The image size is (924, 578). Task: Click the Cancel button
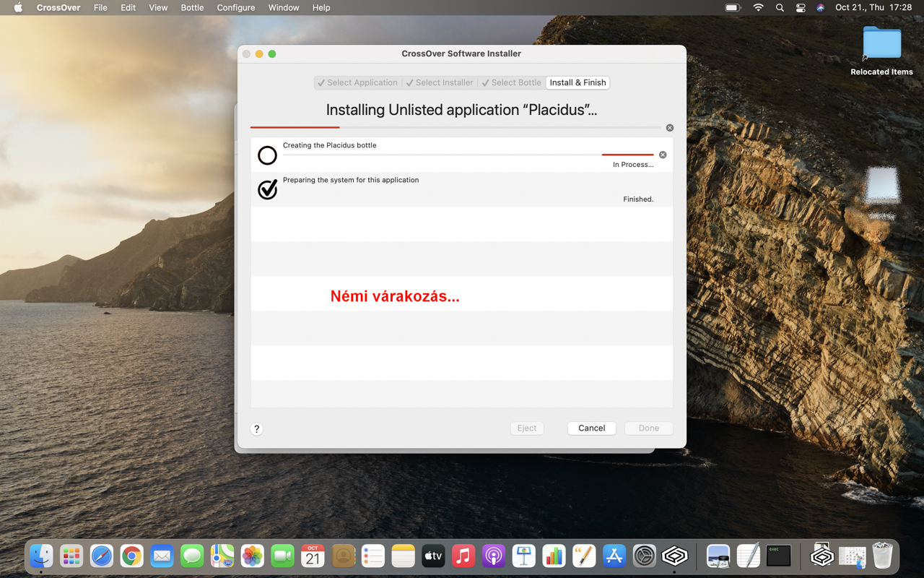coord(591,428)
